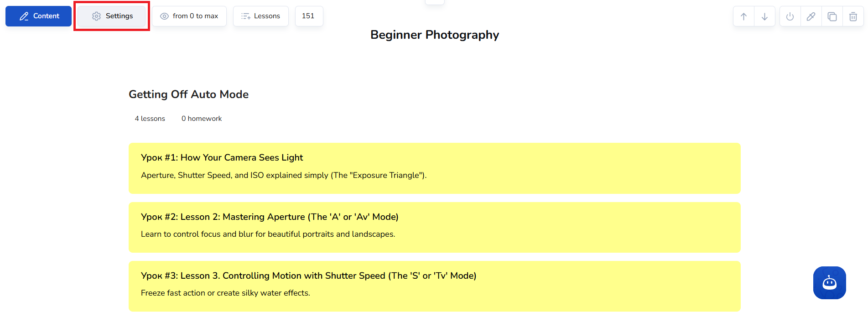Click the 'from 0 to max' visibility button
Viewport: 868px width, 312px height.
coord(189,16)
